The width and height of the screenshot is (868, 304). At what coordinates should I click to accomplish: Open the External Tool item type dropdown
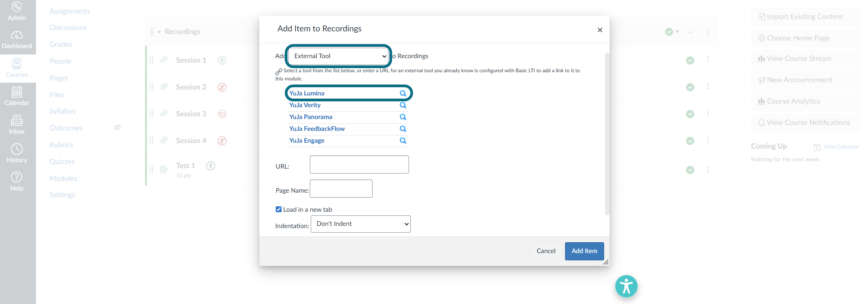339,56
